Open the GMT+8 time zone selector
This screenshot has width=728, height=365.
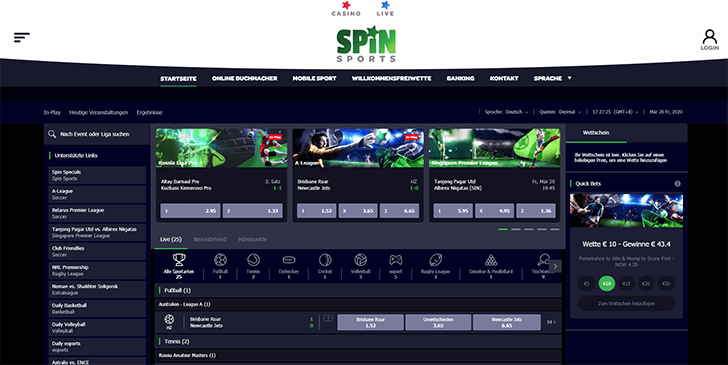click(615, 112)
